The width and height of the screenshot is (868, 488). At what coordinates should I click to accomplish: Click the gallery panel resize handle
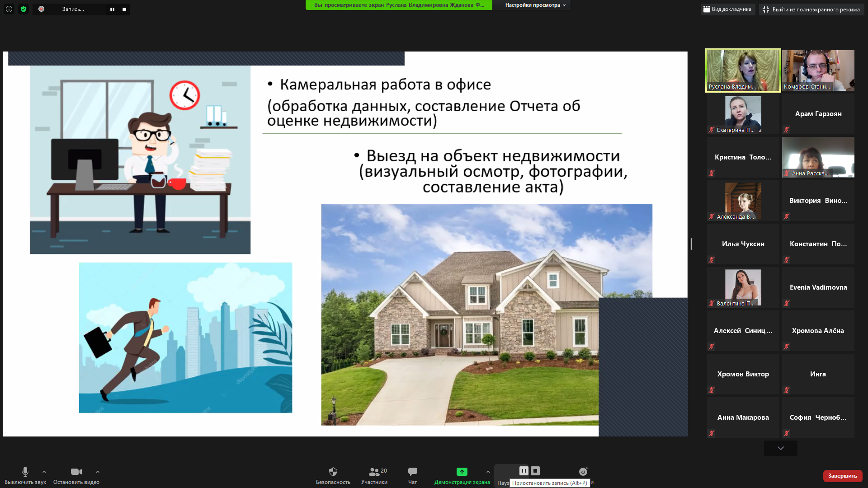691,244
